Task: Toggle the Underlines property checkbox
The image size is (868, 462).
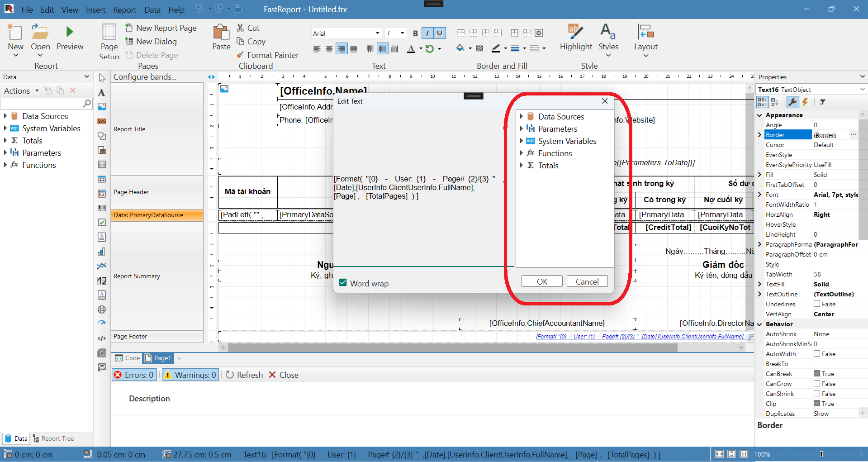Action: (x=817, y=304)
